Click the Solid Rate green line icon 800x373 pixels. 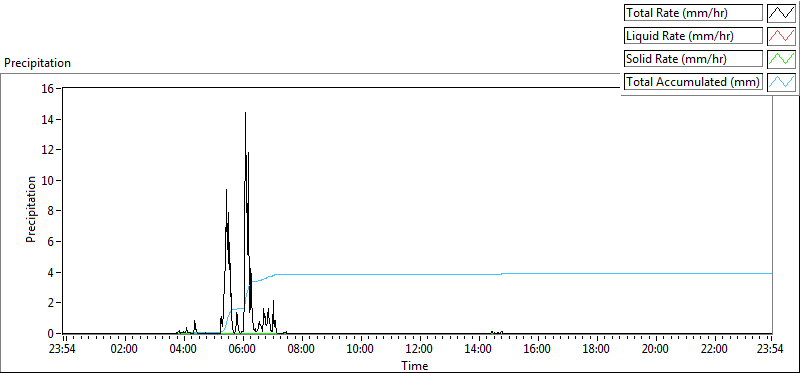[x=781, y=59]
